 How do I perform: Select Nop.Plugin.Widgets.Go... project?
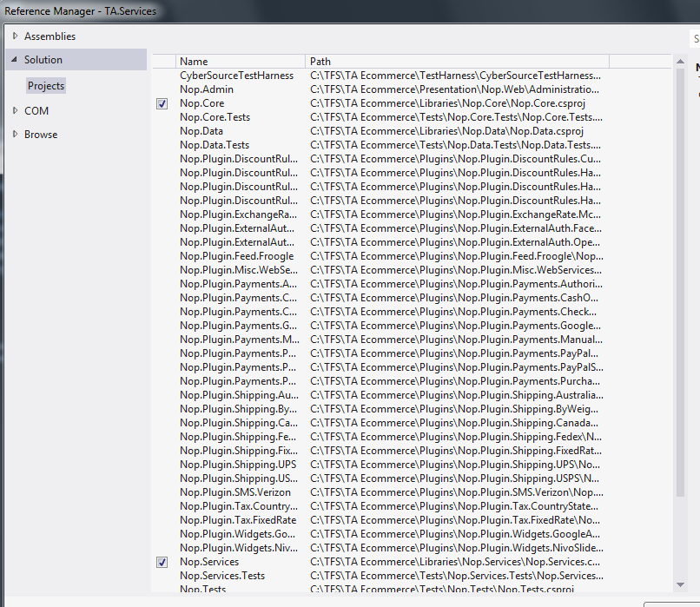237,534
